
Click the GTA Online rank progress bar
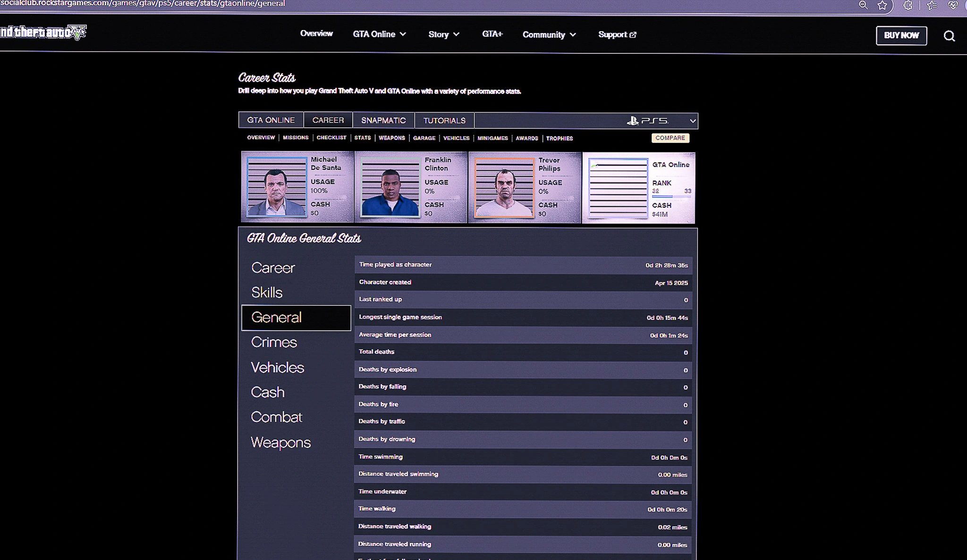coord(670,196)
